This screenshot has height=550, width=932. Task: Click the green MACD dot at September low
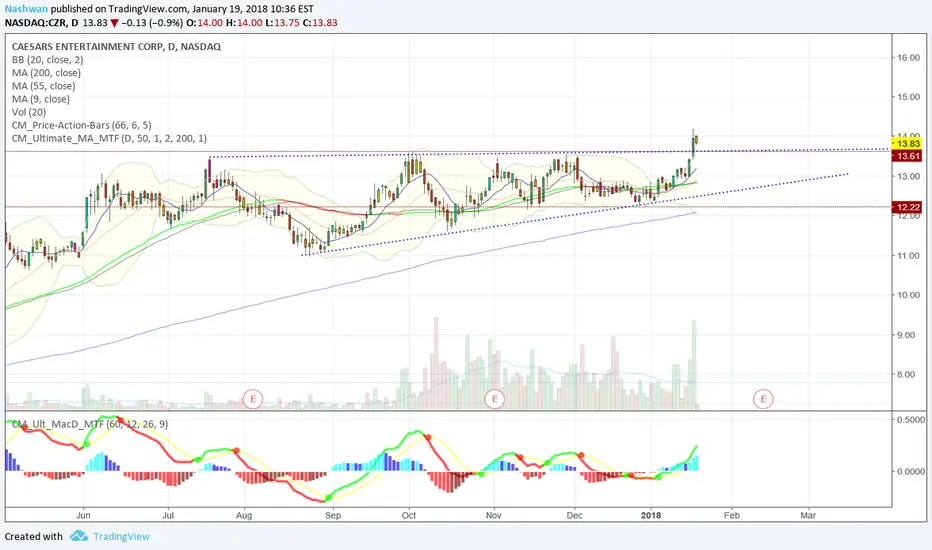pos(328,498)
